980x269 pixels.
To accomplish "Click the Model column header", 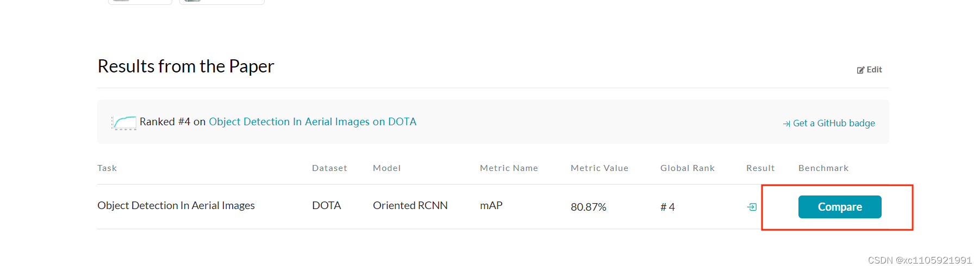I will point(387,168).
